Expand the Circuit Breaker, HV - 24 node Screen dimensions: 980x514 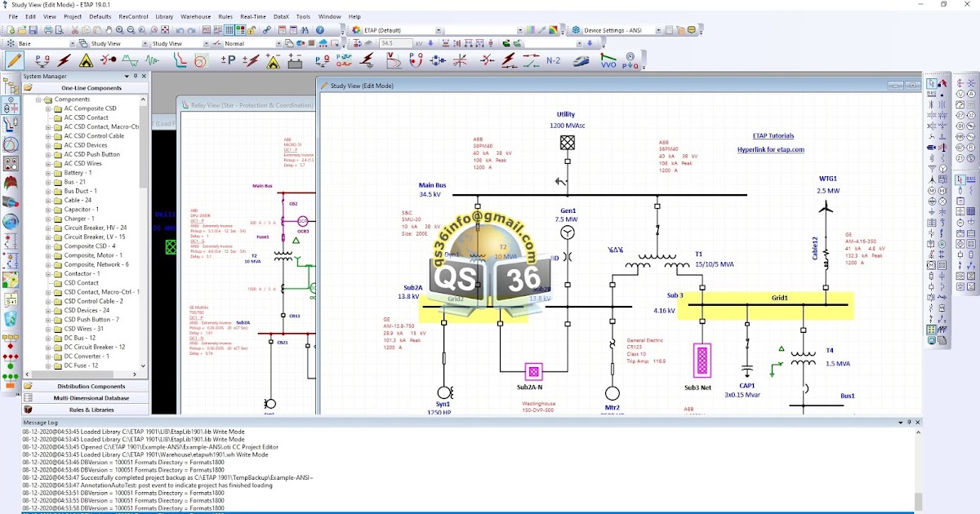[48, 228]
